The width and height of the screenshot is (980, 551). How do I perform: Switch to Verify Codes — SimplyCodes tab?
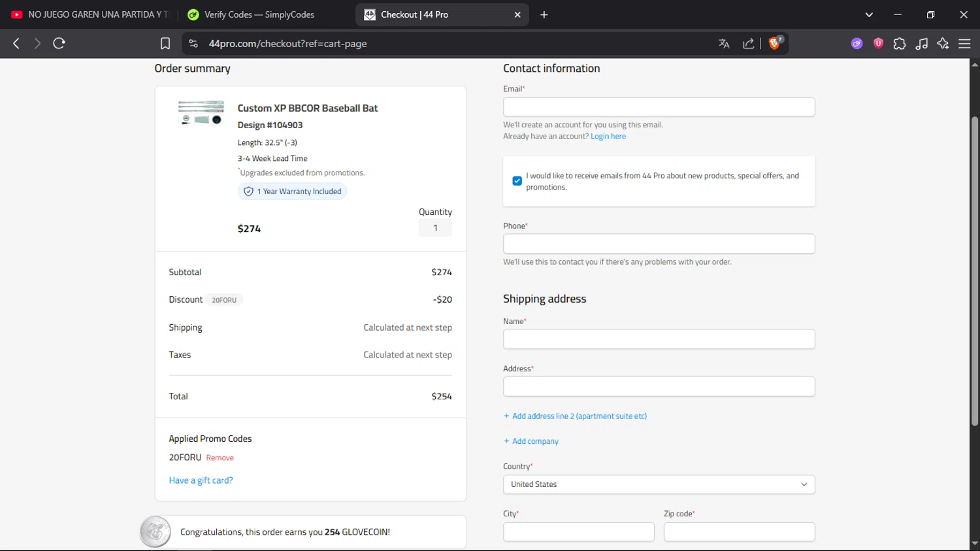(x=259, y=14)
